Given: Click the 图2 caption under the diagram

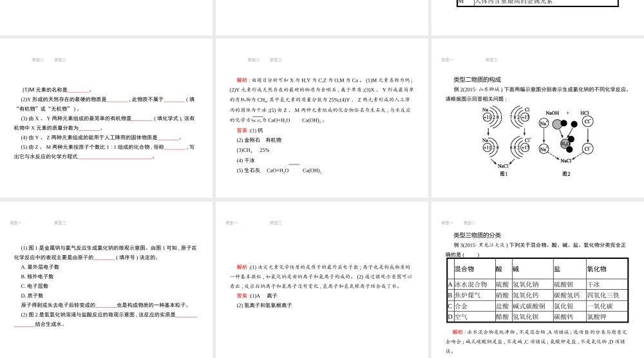Looking at the screenshot, I should pos(566,174).
